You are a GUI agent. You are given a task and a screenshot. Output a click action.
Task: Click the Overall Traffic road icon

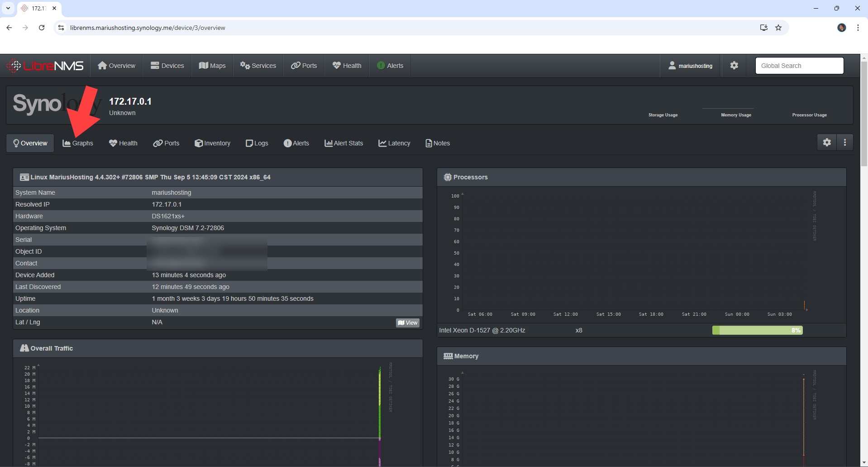pos(24,348)
